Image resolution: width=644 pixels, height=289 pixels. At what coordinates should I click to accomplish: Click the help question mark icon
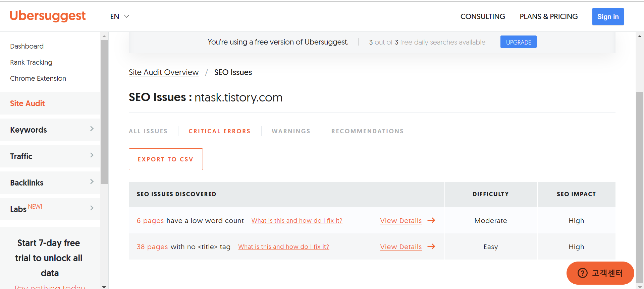(x=583, y=273)
